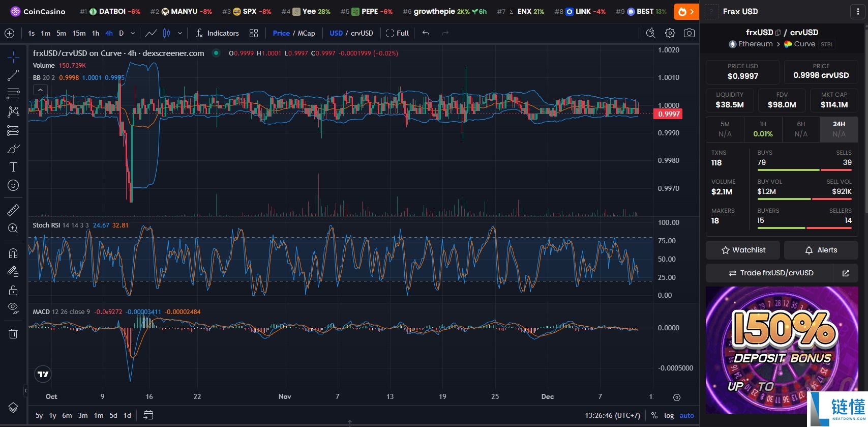Select the crosshair cursor tool

pos(13,57)
